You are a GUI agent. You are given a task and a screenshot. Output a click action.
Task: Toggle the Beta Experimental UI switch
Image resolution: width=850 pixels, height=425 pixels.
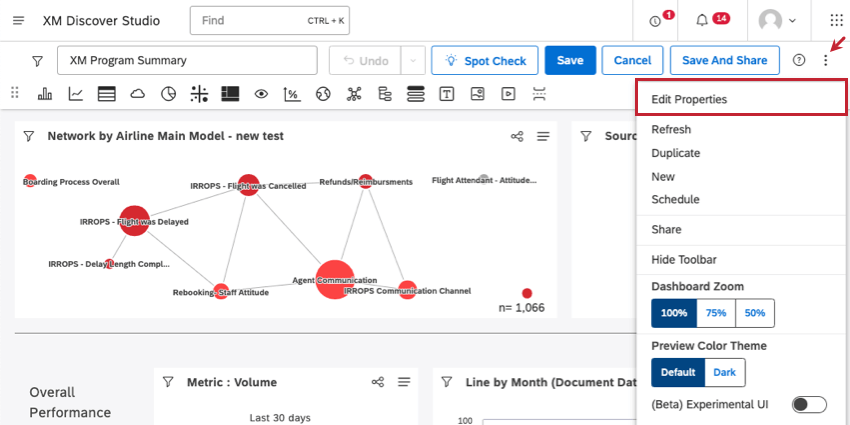(x=809, y=404)
